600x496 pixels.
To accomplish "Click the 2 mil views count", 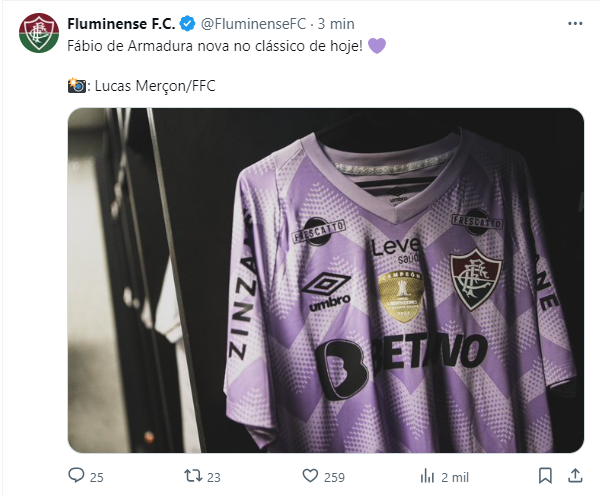I will tap(455, 478).
